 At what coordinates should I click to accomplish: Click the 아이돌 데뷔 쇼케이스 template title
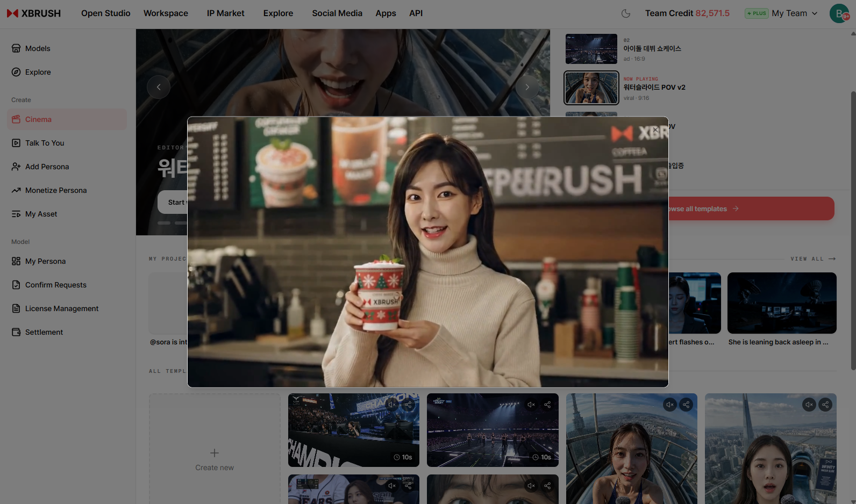pos(652,48)
